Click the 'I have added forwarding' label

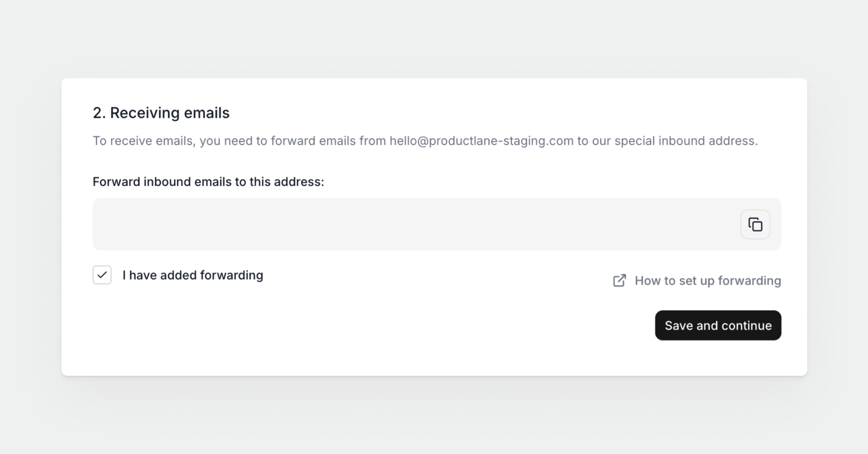coord(192,275)
